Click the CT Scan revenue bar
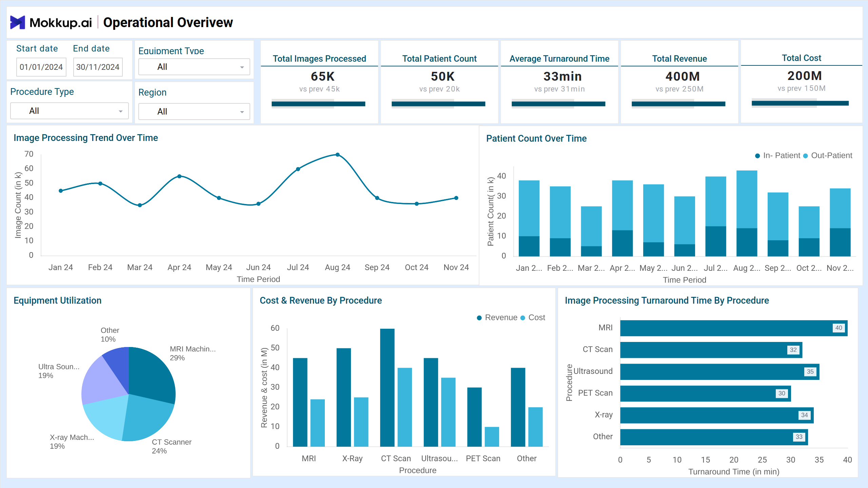This screenshot has width=868, height=488. tap(387, 387)
